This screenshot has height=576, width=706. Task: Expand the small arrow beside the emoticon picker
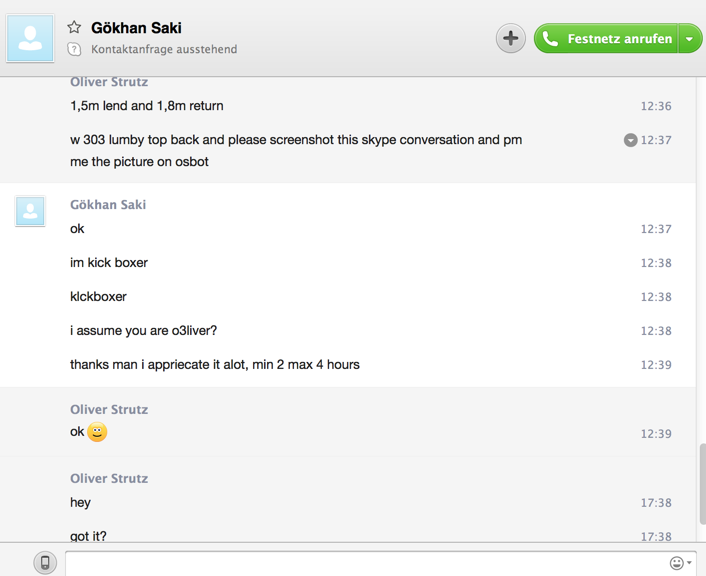[x=690, y=563]
